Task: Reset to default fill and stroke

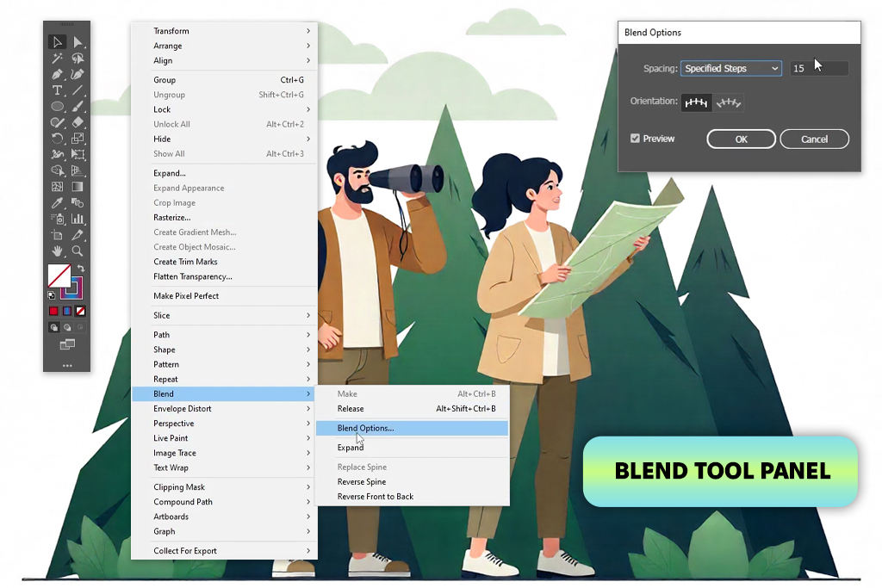Action: (x=51, y=295)
